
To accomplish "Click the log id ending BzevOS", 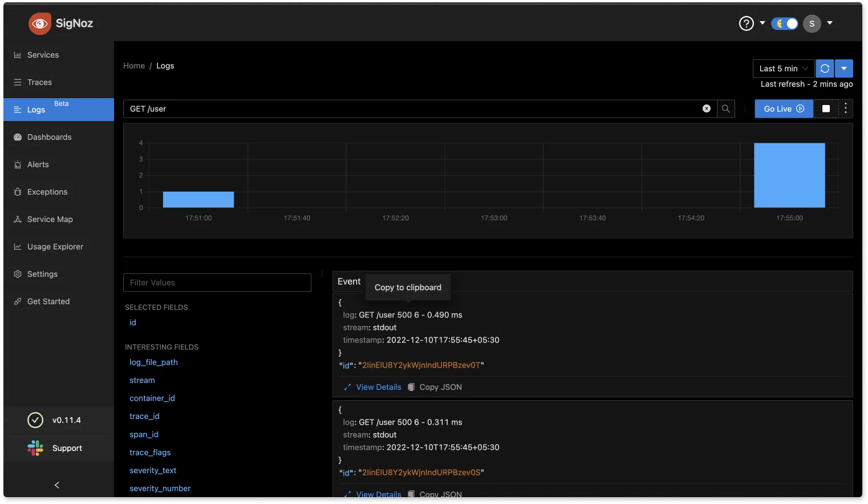I will (421, 473).
